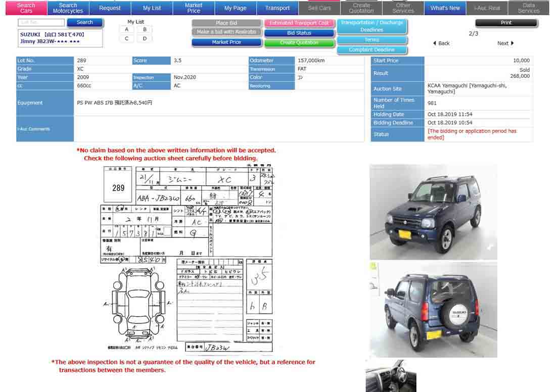Screen dimensions: 556x392
Task: Open the Terms button
Action: tap(372, 40)
